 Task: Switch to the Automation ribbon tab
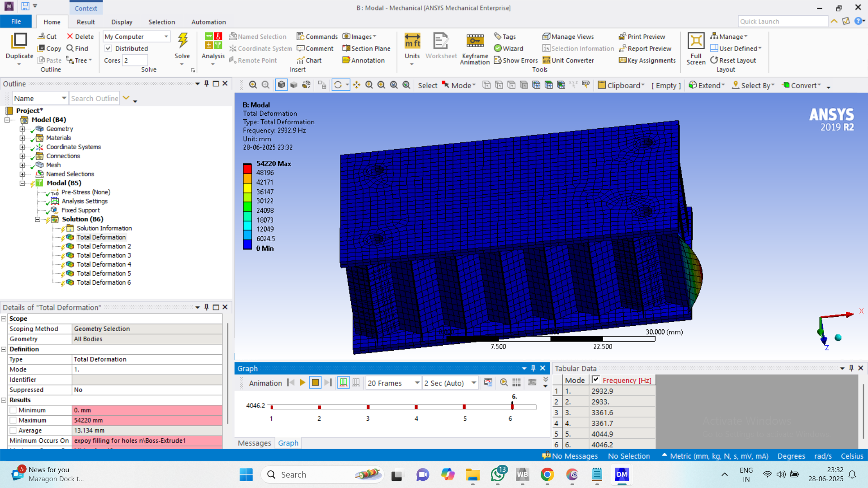point(208,22)
